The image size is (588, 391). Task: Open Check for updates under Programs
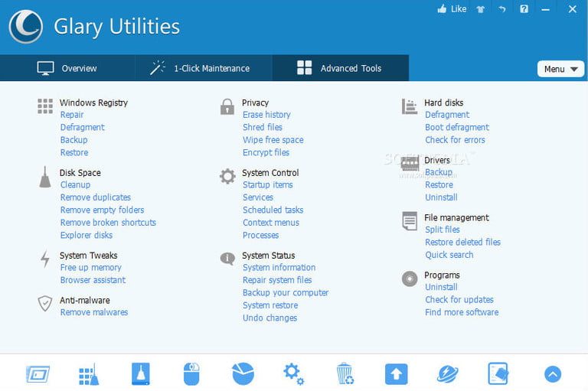tap(459, 299)
